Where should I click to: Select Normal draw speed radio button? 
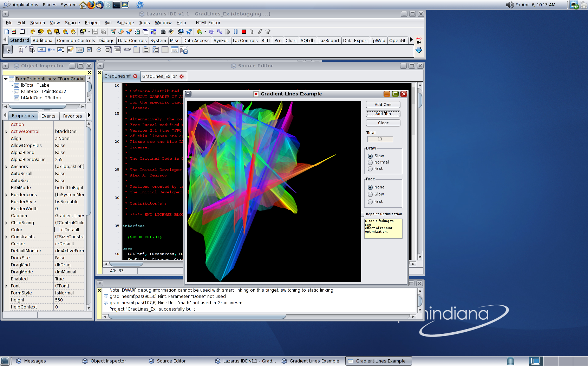click(370, 162)
